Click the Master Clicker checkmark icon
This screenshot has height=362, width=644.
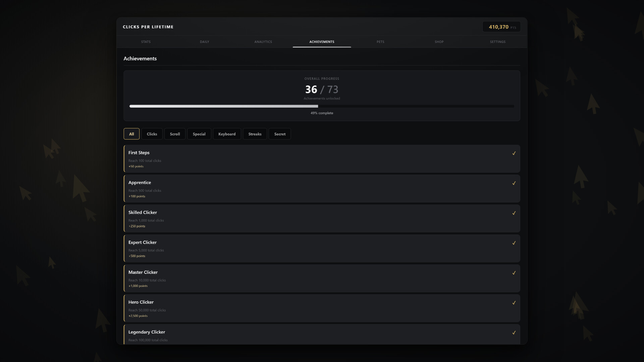[x=514, y=273]
